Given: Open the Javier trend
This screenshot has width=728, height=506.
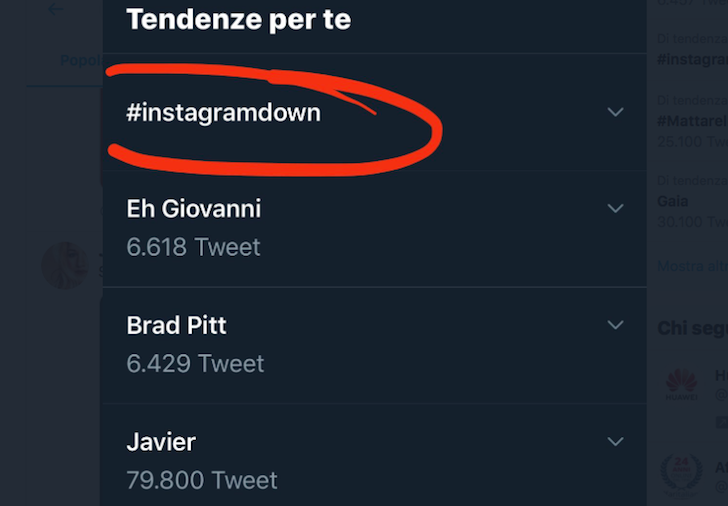Looking at the screenshot, I should pos(161,442).
